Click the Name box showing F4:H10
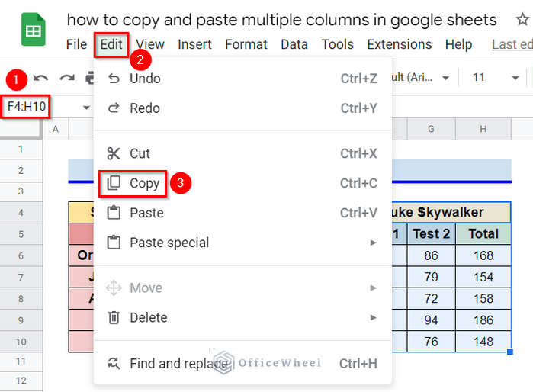This screenshot has height=392, width=533. pos(27,107)
